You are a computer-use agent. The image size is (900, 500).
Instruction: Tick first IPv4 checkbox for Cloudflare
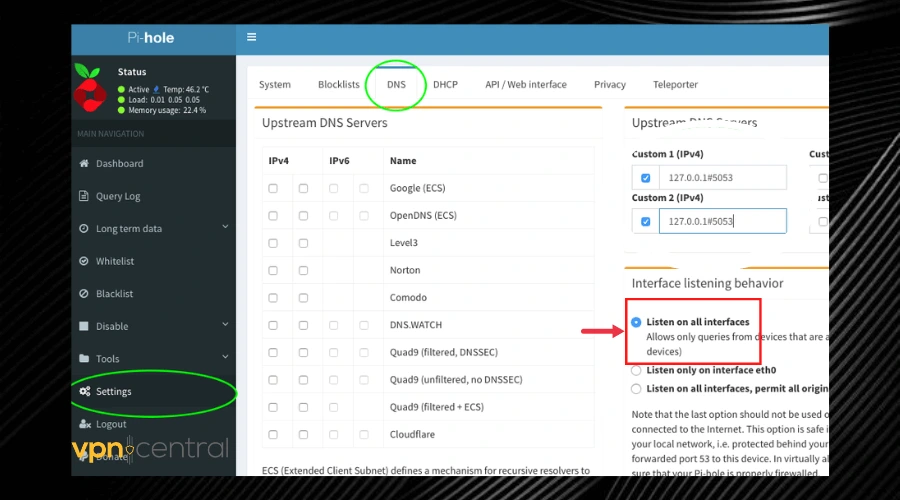273,435
